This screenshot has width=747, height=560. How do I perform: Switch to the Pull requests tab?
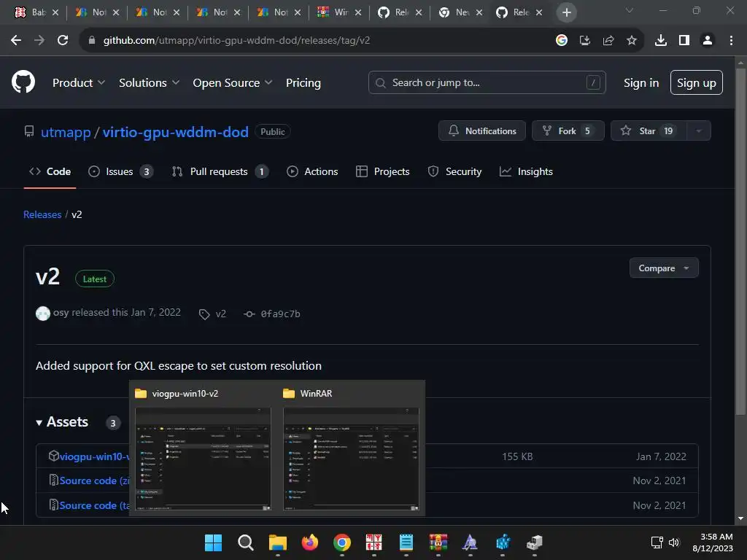tap(220, 171)
